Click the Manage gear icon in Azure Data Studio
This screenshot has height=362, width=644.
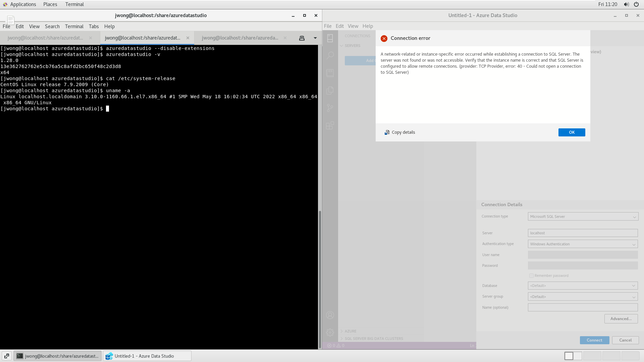(330, 333)
